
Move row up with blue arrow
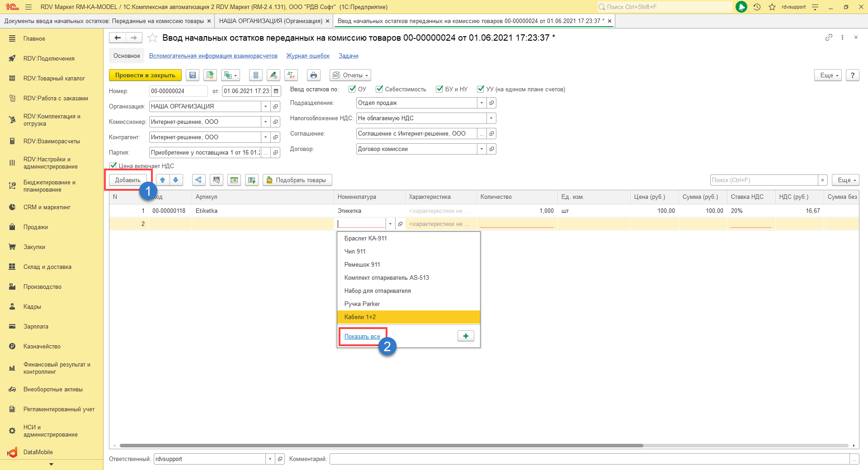[x=163, y=180]
